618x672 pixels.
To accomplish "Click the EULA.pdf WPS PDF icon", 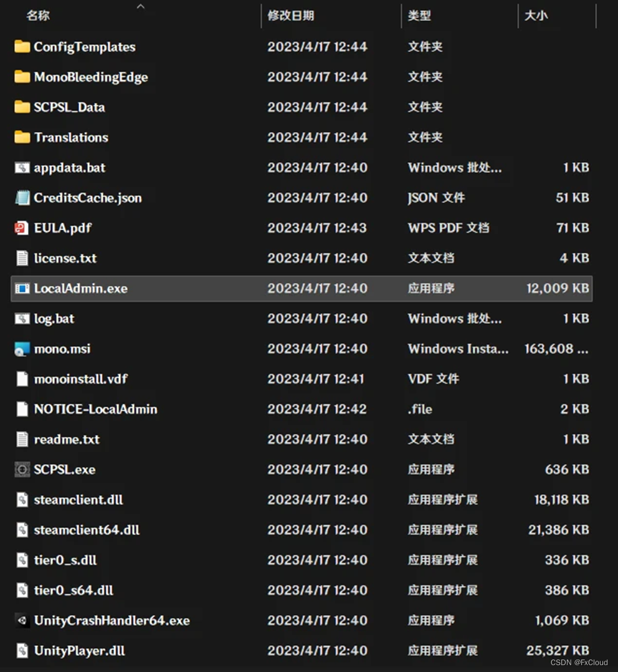I will 21,228.
